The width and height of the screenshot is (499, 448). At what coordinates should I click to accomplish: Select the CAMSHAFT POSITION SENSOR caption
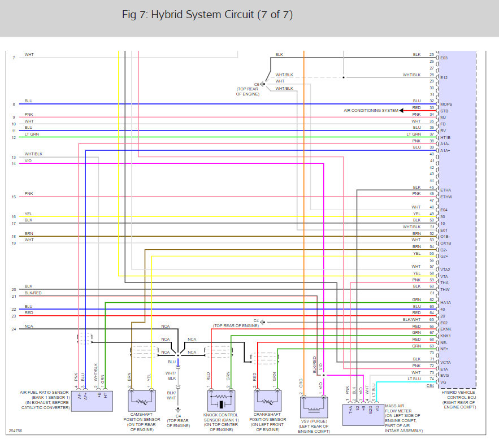[x=142, y=422]
